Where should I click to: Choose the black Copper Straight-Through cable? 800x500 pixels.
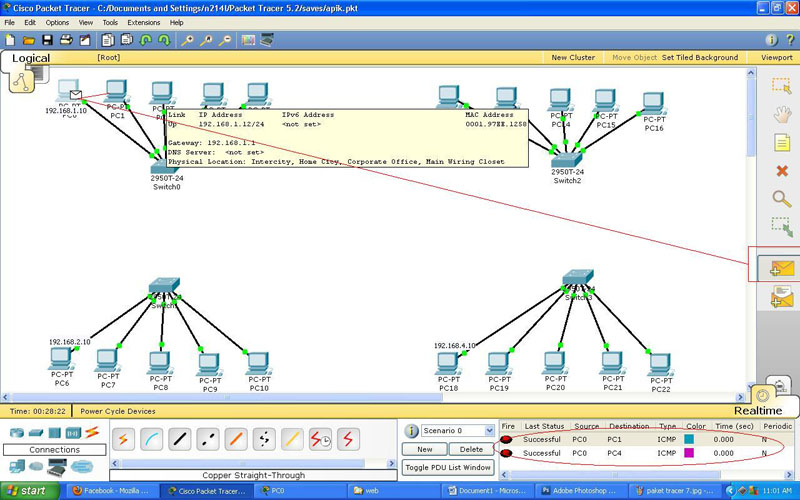tap(180, 439)
